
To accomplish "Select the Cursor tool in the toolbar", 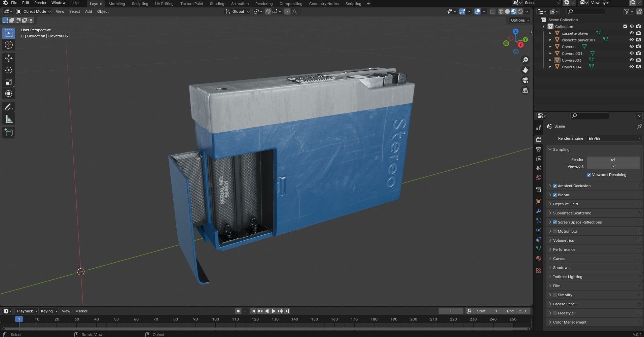I will 9,45.
